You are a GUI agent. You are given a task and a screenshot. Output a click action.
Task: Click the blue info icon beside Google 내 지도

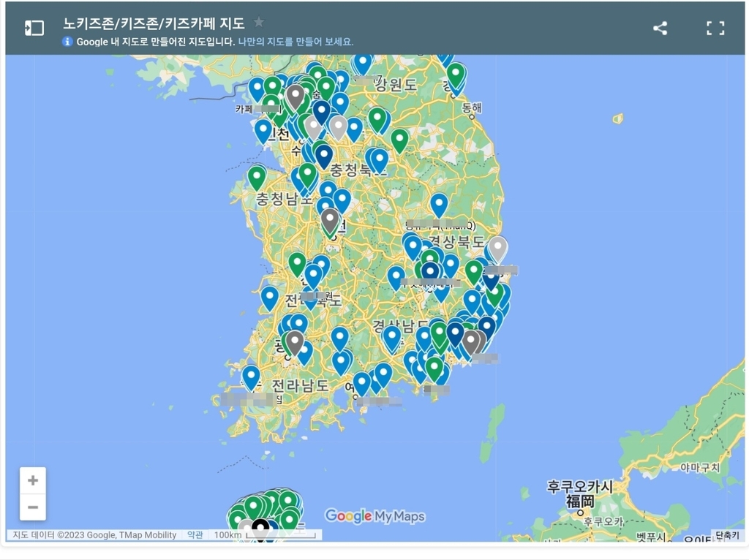(x=67, y=42)
